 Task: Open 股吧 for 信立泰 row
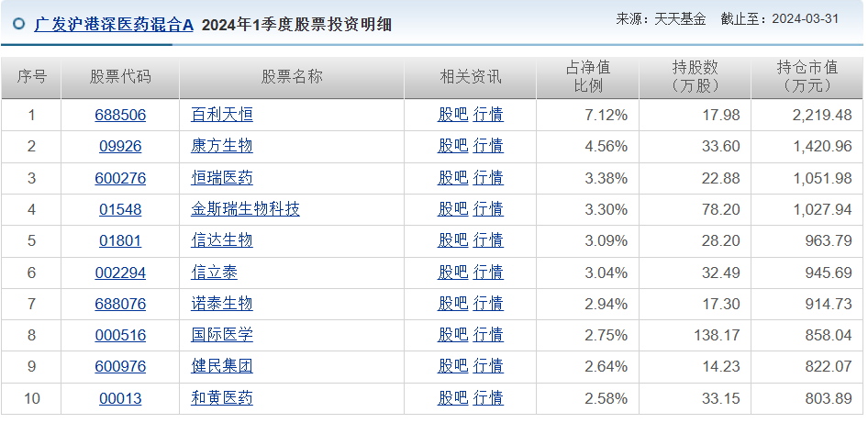click(x=453, y=273)
